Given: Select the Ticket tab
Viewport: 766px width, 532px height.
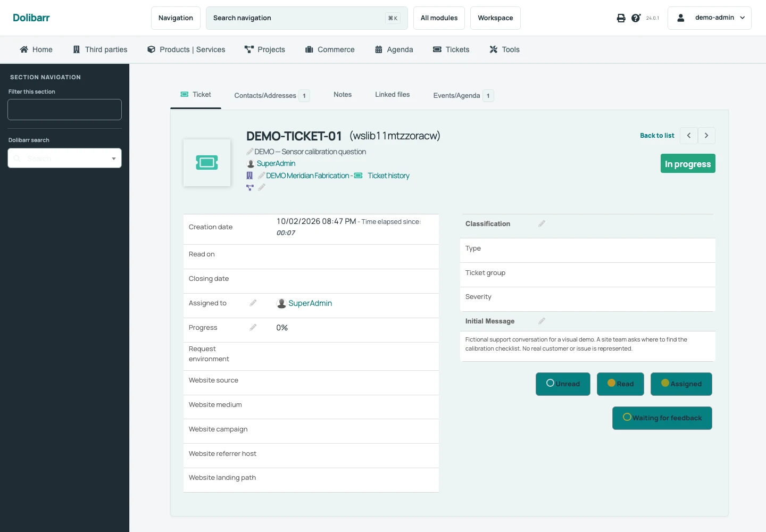Looking at the screenshot, I should tap(196, 95).
